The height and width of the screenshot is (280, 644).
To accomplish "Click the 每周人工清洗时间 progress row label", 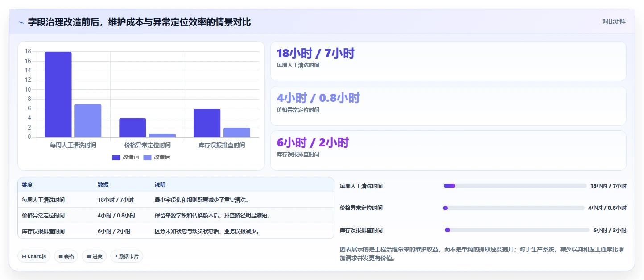I will pos(361,186).
